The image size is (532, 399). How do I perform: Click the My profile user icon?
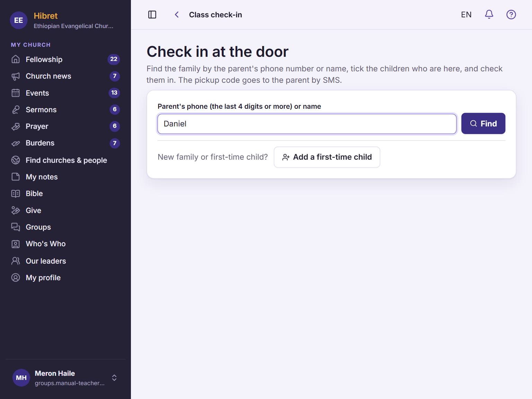[x=16, y=277]
